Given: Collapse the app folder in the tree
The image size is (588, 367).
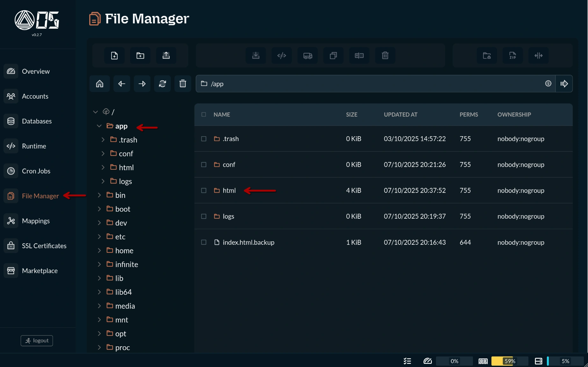Looking at the screenshot, I should tap(99, 126).
